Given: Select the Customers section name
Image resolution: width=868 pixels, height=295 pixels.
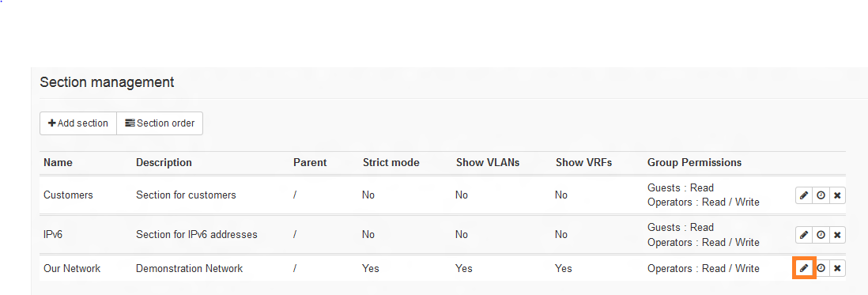Looking at the screenshot, I should [x=68, y=195].
